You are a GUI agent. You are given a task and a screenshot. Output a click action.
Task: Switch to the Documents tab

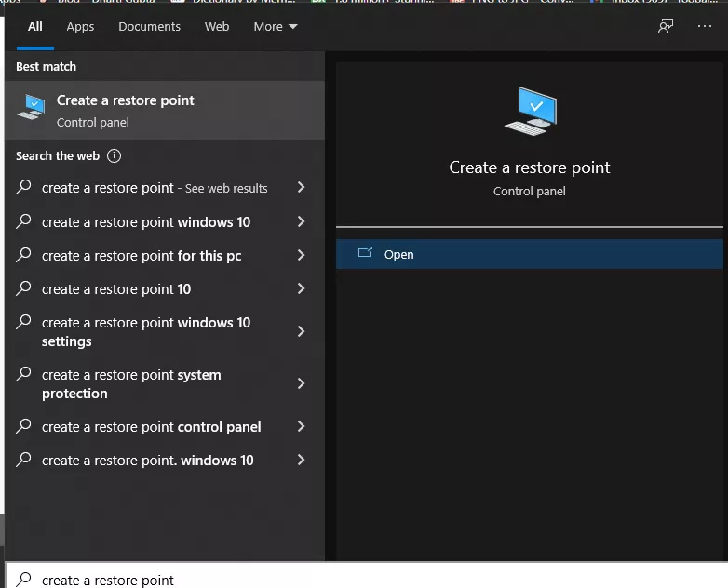(149, 27)
